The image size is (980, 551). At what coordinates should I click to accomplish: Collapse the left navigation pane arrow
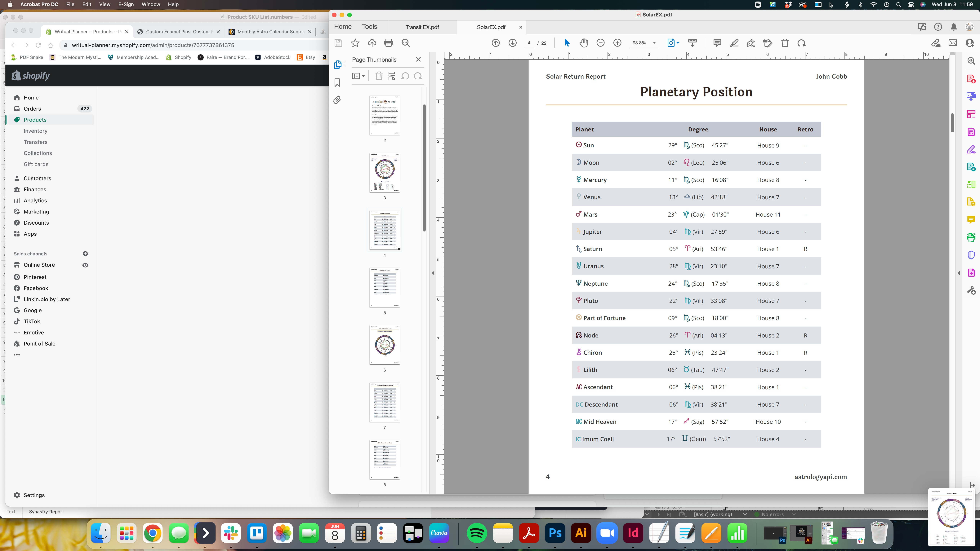coord(433,273)
